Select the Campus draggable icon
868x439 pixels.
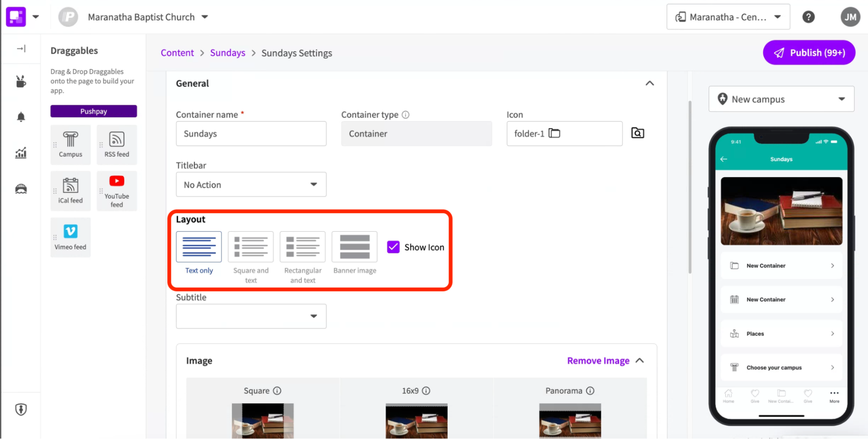pos(70,144)
